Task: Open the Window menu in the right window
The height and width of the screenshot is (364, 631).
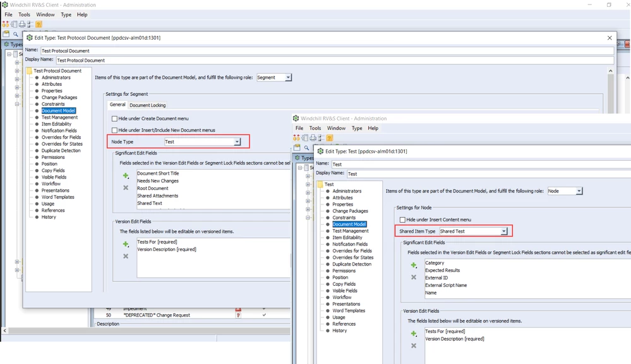Action: tap(337, 128)
